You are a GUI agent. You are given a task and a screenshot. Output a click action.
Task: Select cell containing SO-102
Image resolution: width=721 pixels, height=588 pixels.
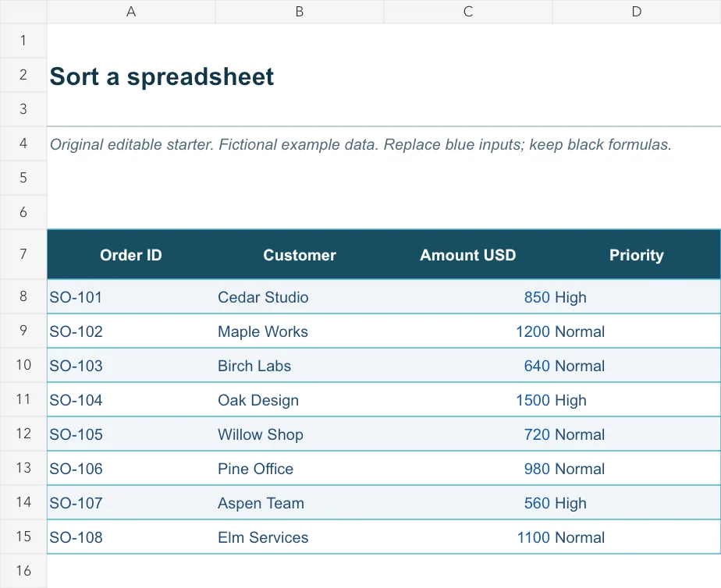pyautogui.click(x=131, y=331)
